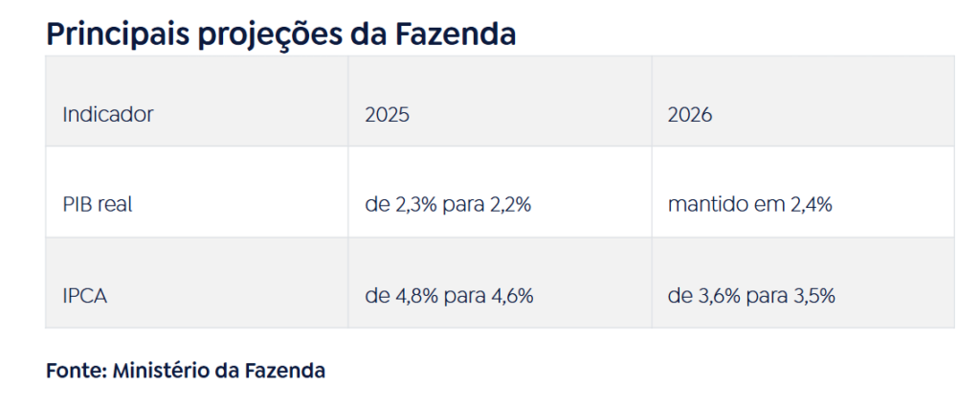Click the "2025" column header
Viewport: 980px width, 408px height.
387,115
